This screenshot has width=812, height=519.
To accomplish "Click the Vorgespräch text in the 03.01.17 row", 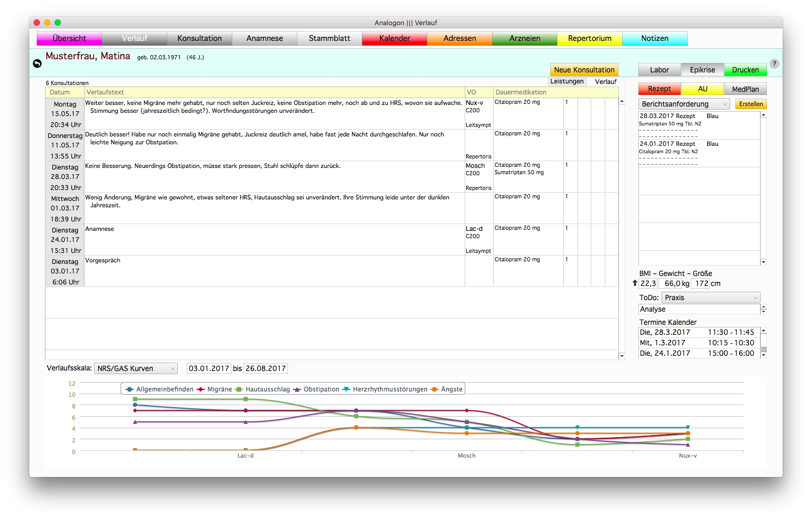I will 103,260.
